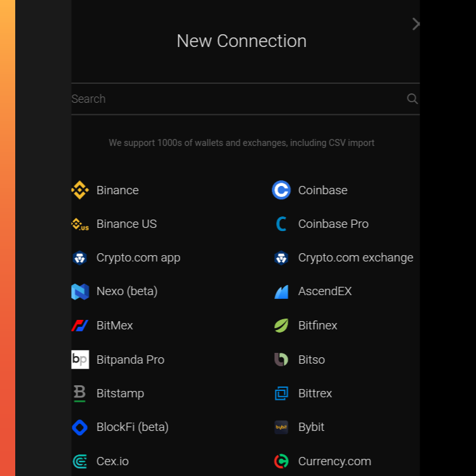The height and width of the screenshot is (476, 476).
Task: Click the Bitpanda Pro logo icon
Action: coord(80,359)
